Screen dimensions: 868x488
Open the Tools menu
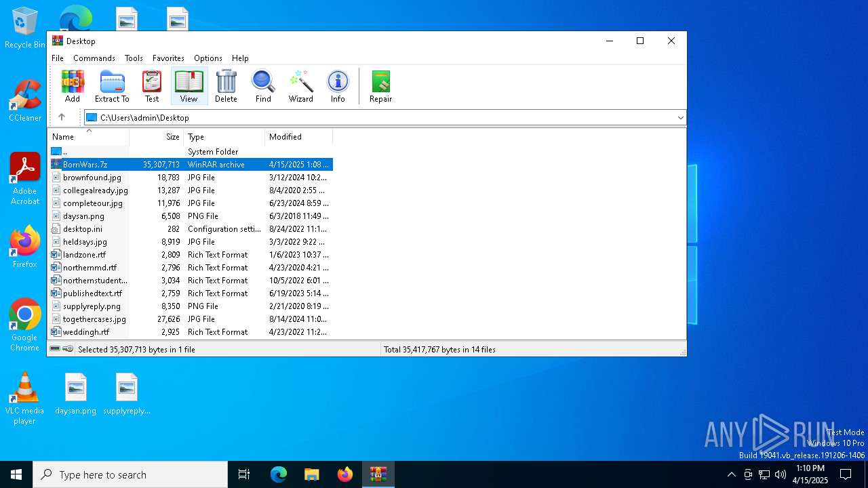(x=134, y=58)
